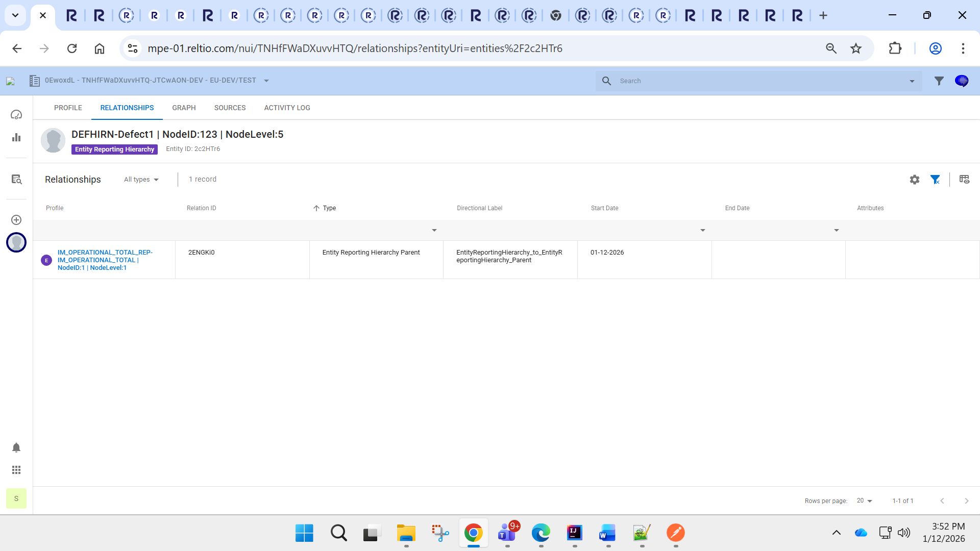Open the Rows per page dropdown

pos(865,500)
